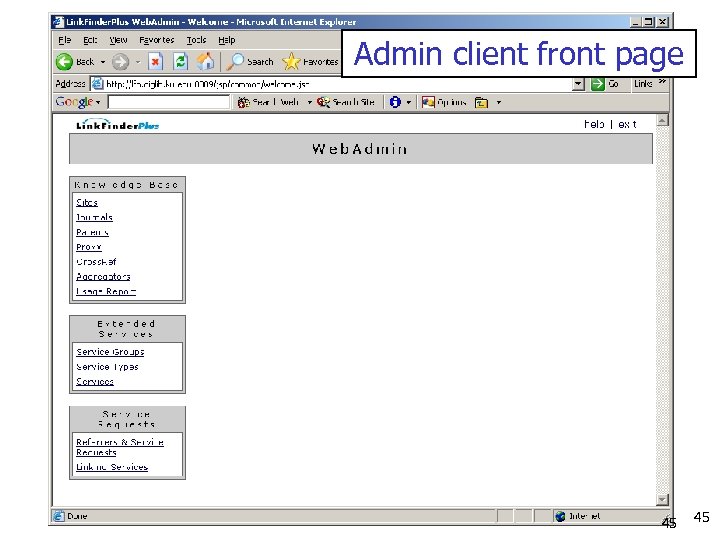Click the Links toolbar label
This screenshot has width=720, height=540.
[643, 84]
